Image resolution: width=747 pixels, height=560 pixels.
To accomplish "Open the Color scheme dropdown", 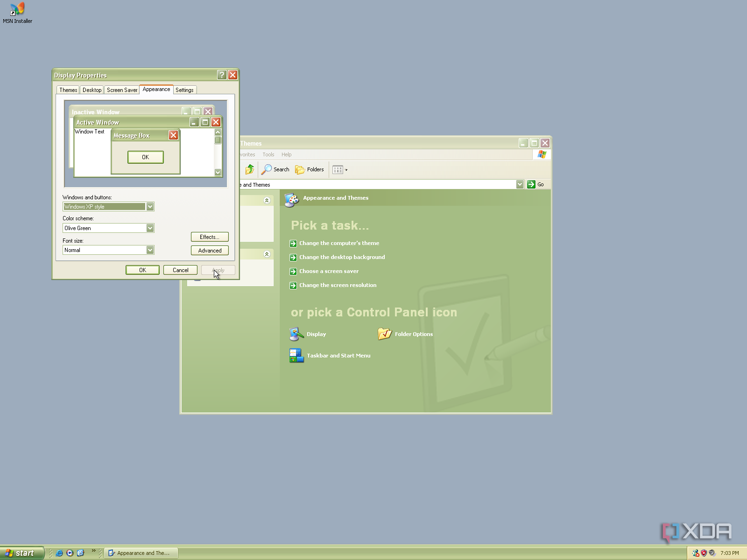I will 150,228.
